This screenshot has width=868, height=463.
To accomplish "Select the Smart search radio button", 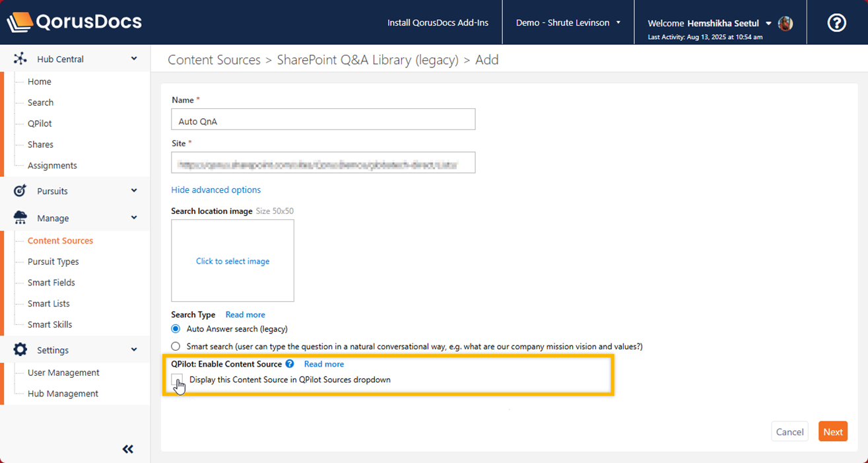I will pyautogui.click(x=176, y=346).
